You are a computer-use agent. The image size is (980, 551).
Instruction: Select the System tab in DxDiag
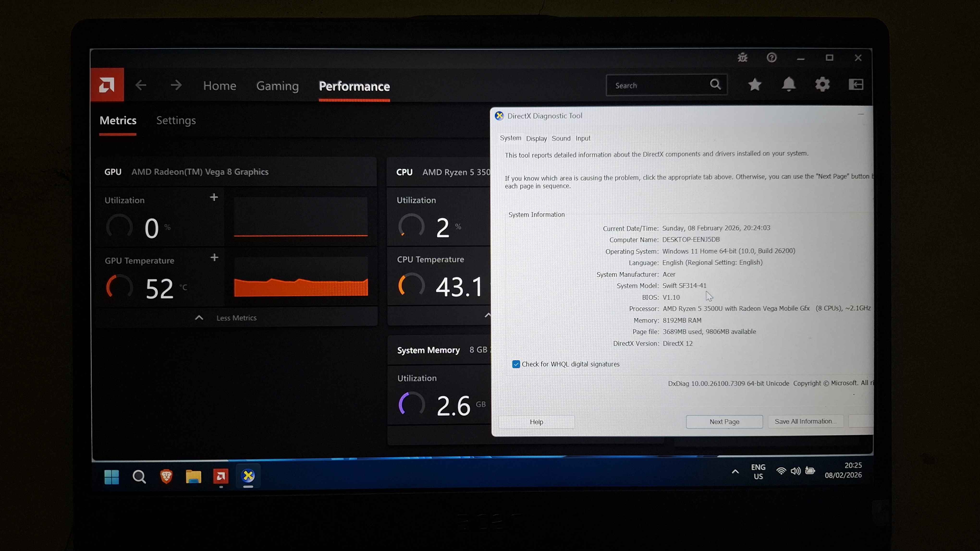coord(511,138)
